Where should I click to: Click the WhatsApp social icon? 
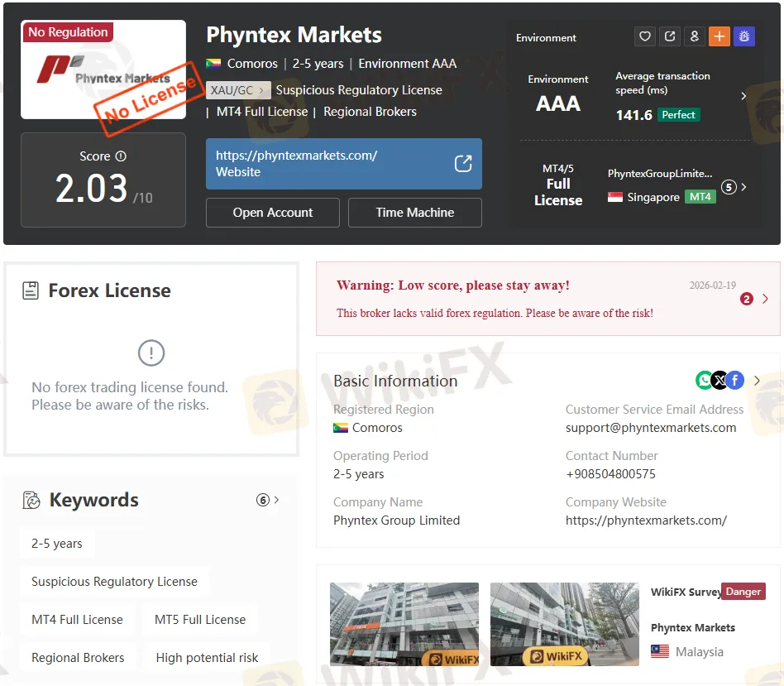[x=705, y=380]
